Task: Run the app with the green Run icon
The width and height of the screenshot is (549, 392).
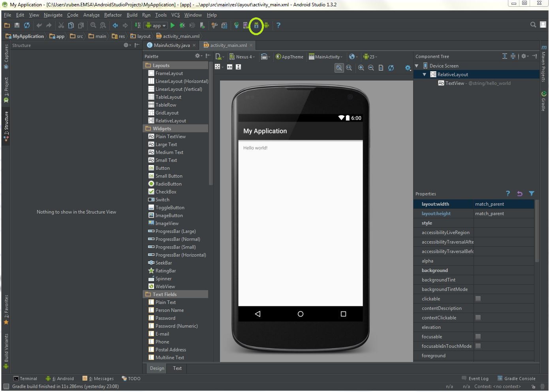Action: tap(173, 25)
